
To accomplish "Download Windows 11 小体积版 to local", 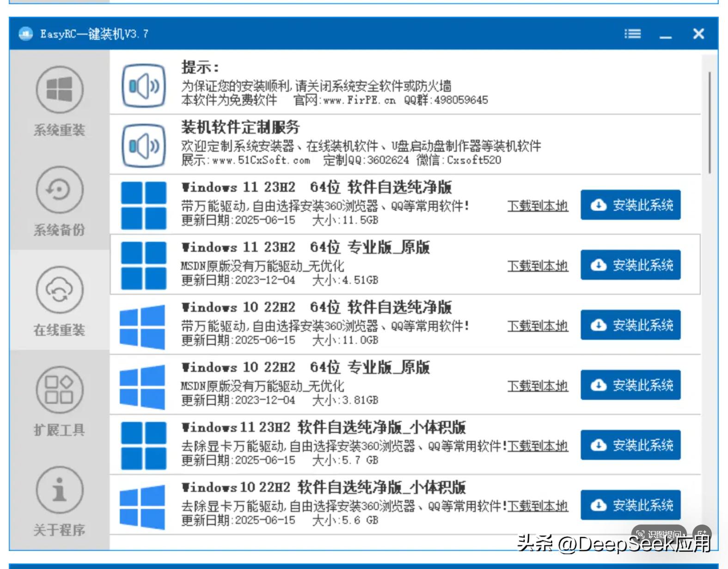I will 538,446.
